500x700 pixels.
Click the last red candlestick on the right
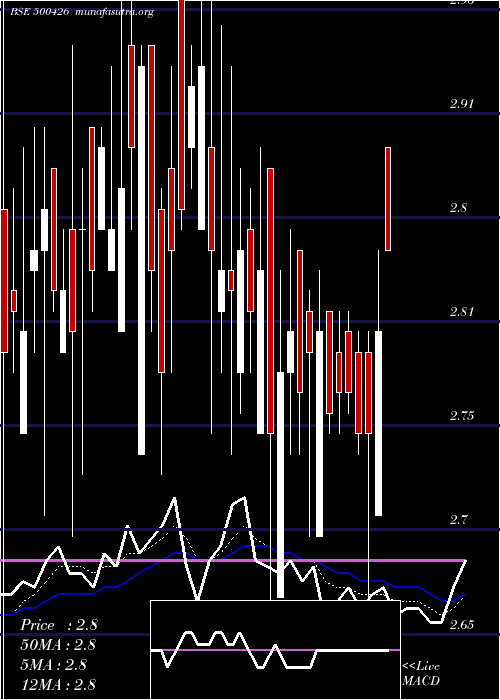(x=388, y=199)
